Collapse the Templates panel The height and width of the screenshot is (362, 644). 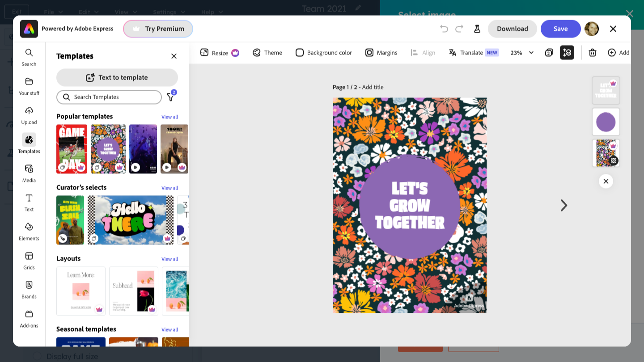pos(174,56)
